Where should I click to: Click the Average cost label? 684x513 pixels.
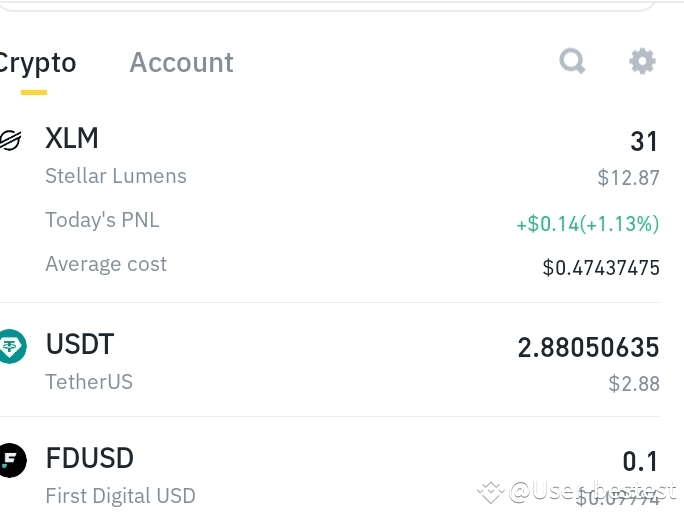coord(106,264)
